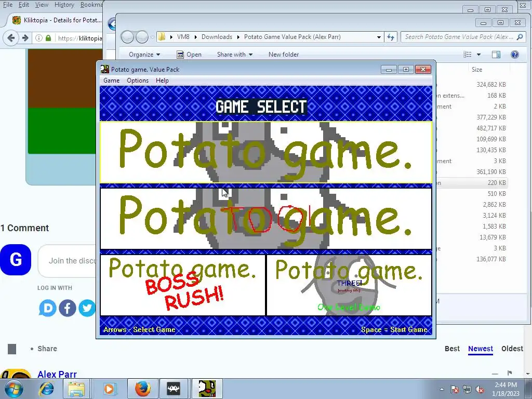The image size is (532, 399).
Task: Select the first Potato game banner
Action: point(265,152)
